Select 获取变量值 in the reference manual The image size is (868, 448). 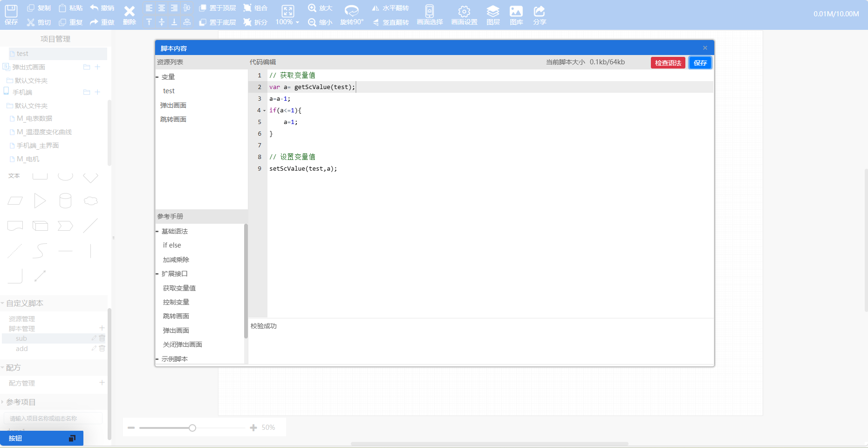179,288
